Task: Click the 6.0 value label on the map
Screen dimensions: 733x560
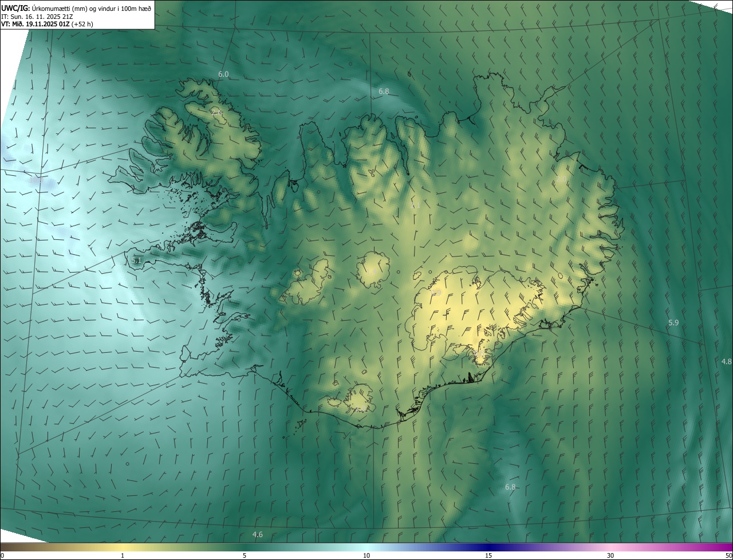Action: click(223, 74)
